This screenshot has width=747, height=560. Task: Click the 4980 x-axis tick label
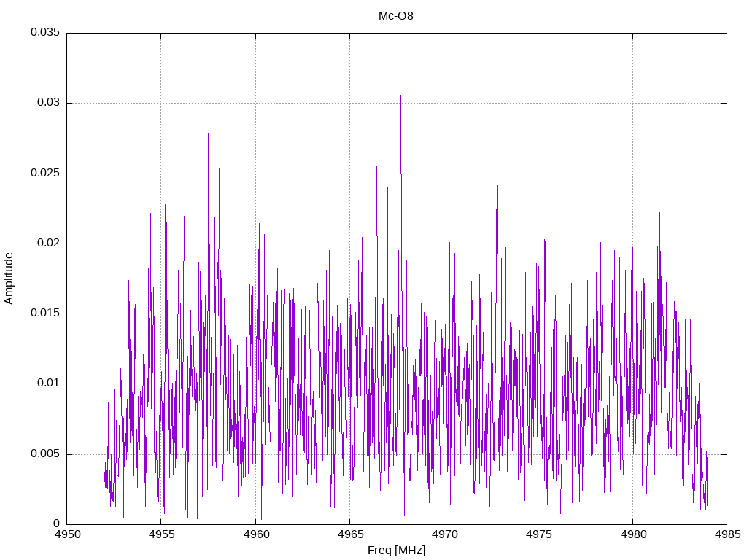pyautogui.click(x=632, y=536)
